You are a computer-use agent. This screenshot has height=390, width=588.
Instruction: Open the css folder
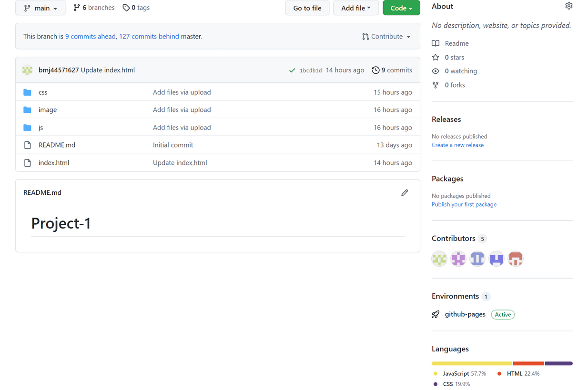click(x=43, y=92)
